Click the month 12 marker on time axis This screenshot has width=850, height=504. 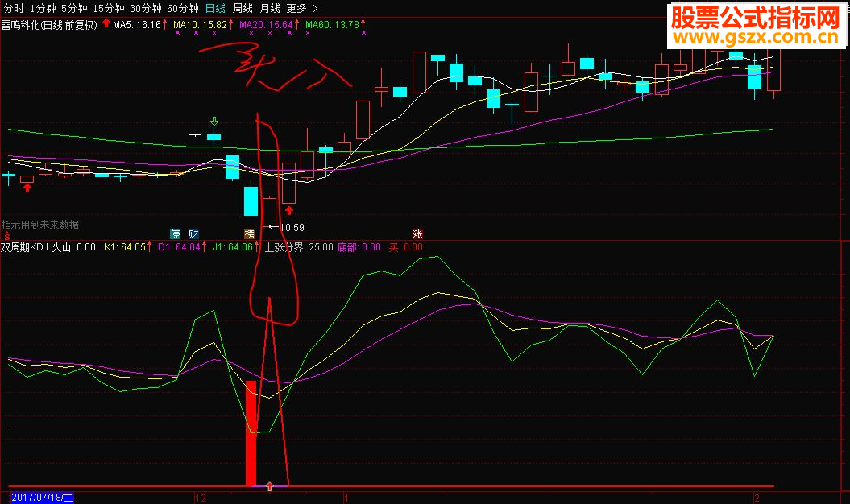pyautogui.click(x=201, y=498)
